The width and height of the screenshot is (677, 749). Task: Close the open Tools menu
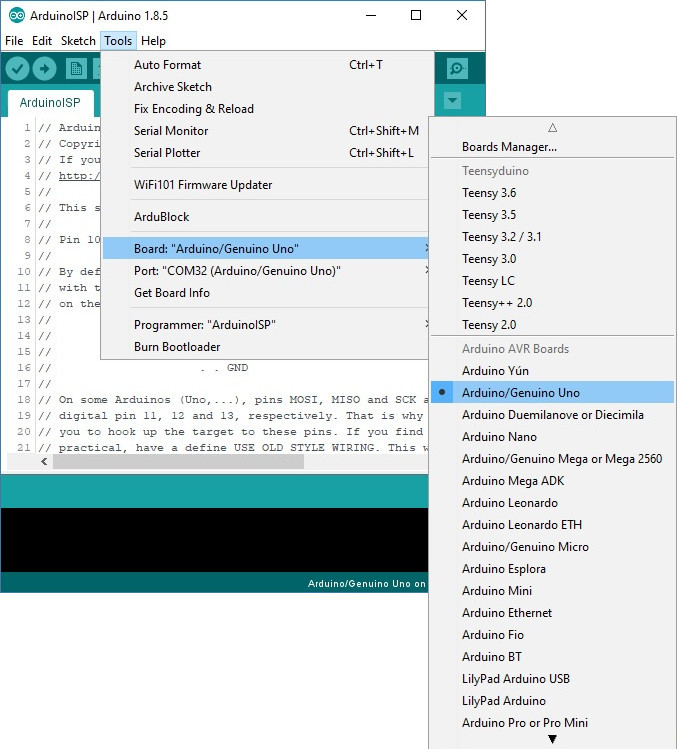coord(118,41)
